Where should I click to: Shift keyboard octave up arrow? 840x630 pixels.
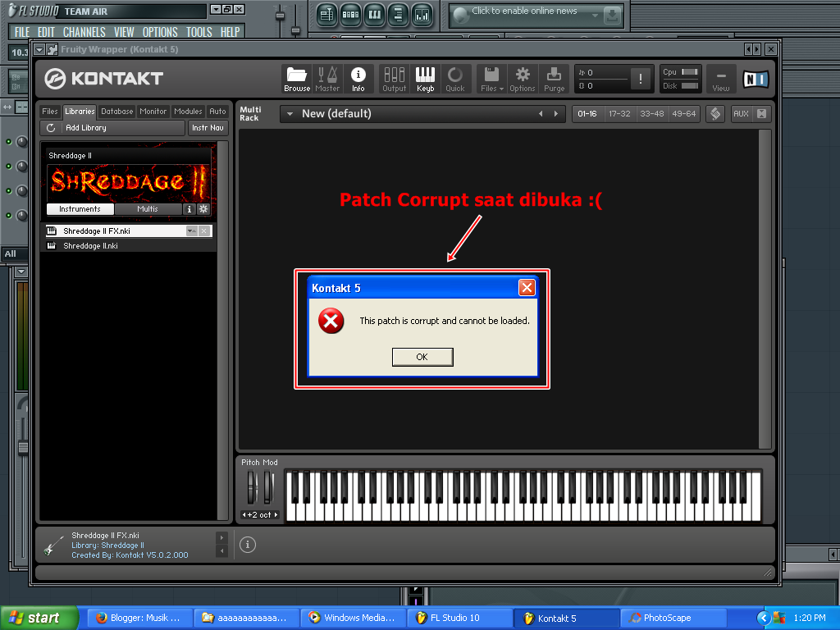tap(276, 515)
